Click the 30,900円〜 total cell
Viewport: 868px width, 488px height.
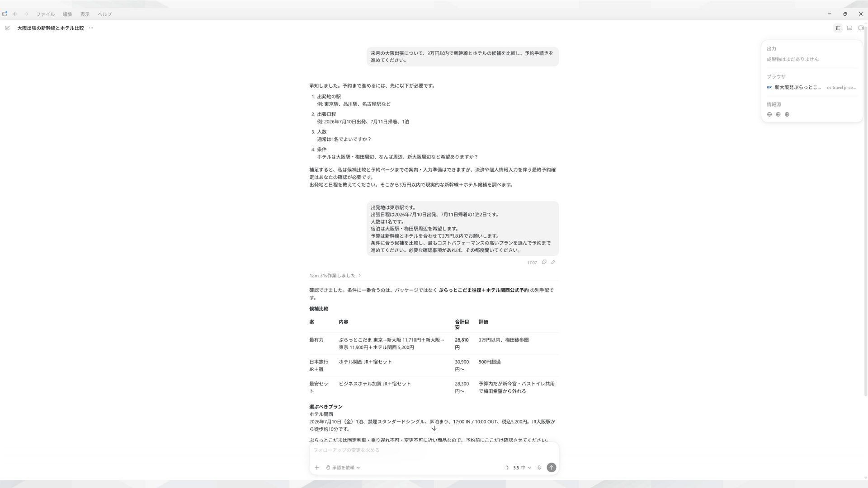pyautogui.click(x=462, y=366)
